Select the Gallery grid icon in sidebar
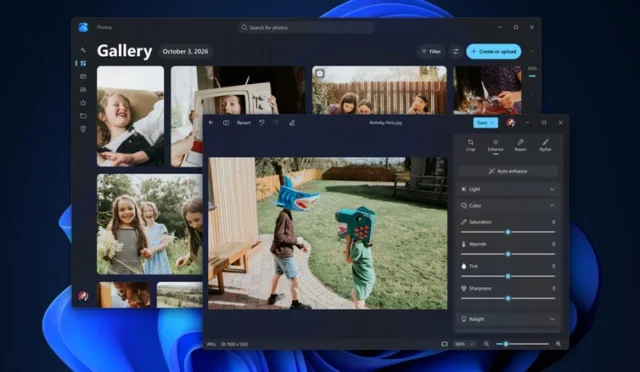Image resolution: width=640 pixels, height=372 pixels. tap(83, 63)
